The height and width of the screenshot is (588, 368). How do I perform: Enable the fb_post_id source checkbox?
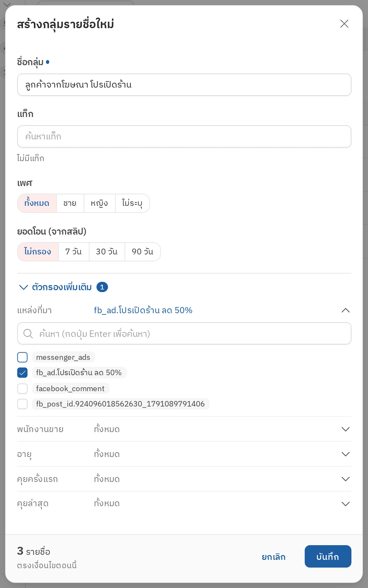point(22,404)
